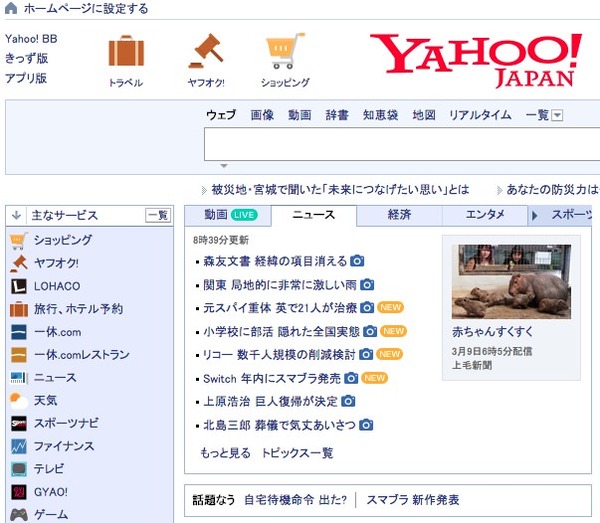
Task: Click the down arrow icon beside 主なサービス
Action: point(16,215)
